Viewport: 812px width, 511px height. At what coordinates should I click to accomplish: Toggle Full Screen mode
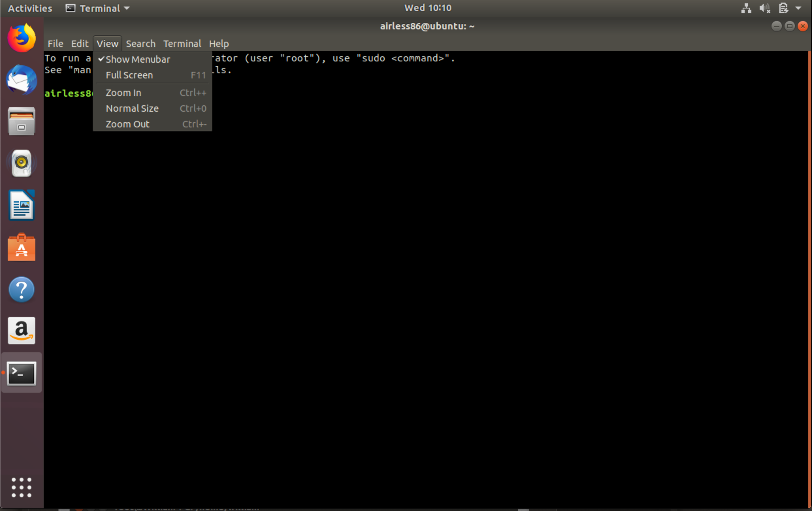(x=129, y=75)
